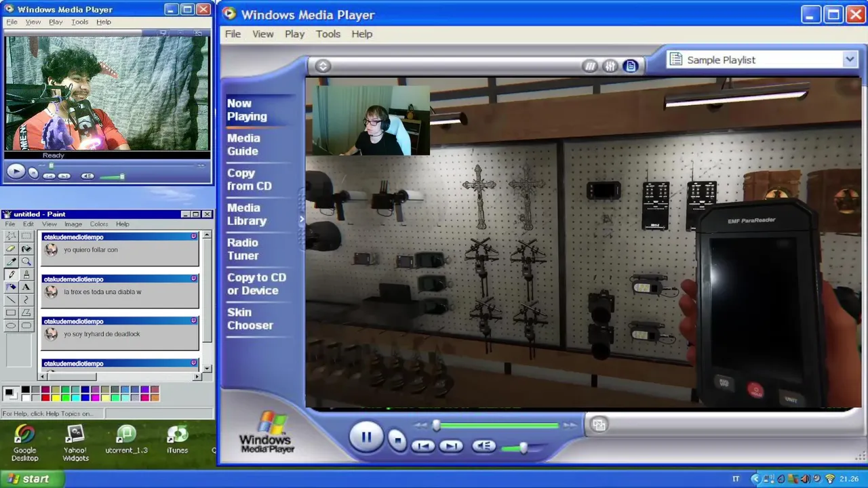Select the rectangular Select tool in Paint
Screen dimensions: 868x488
click(x=26, y=236)
